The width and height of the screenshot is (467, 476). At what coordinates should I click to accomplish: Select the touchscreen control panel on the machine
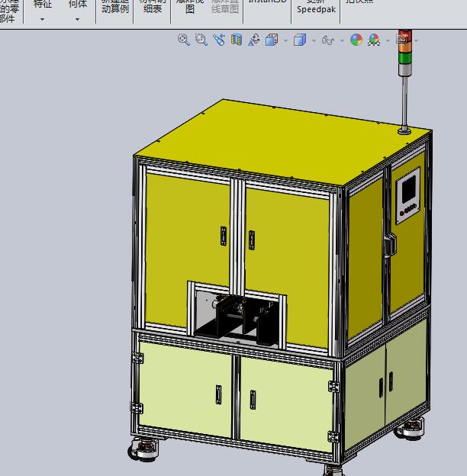[x=408, y=195]
